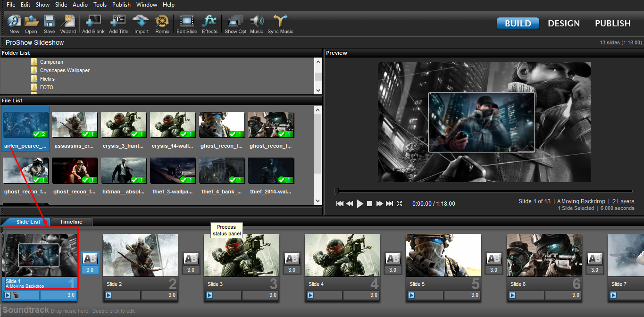Image resolution: width=644 pixels, height=317 pixels.
Task: Switch to the Timeline tab
Action: click(x=71, y=222)
